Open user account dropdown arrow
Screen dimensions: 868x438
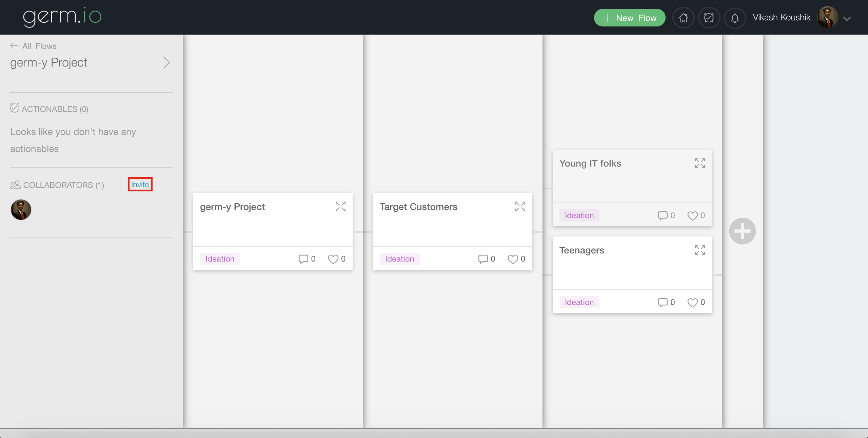pyautogui.click(x=847, y=19)
